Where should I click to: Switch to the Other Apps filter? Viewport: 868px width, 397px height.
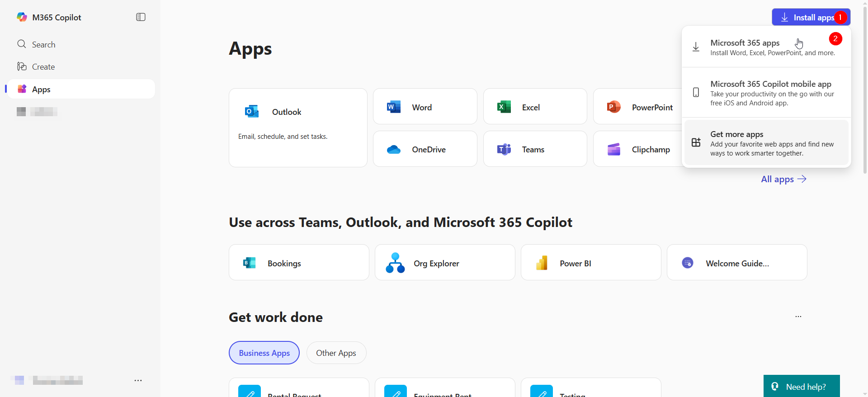tap(336, 353)
